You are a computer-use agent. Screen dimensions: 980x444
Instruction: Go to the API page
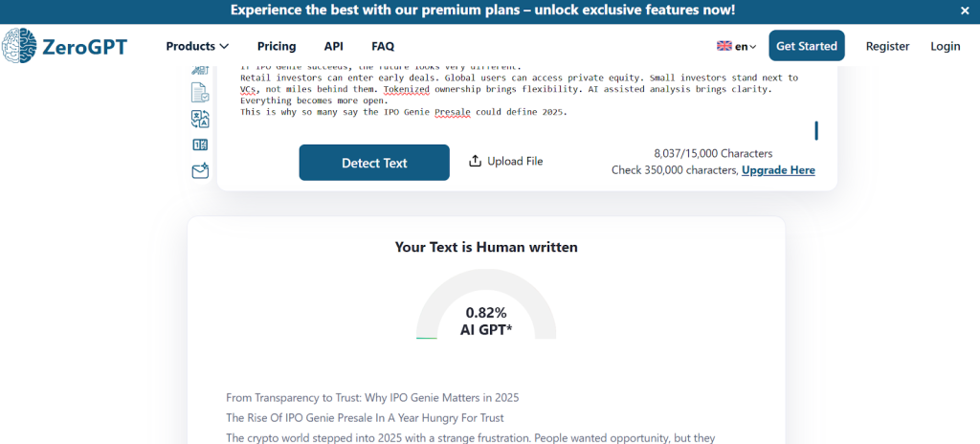coord(333,46)
